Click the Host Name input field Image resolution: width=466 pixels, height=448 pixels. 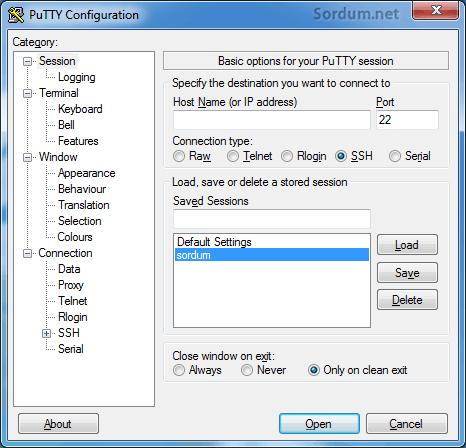tap(272, 120)
